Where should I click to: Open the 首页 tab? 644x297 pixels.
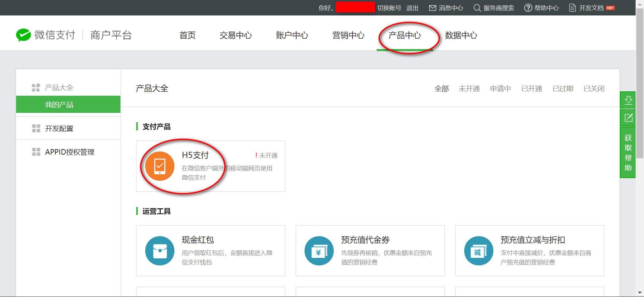(187, 35)
